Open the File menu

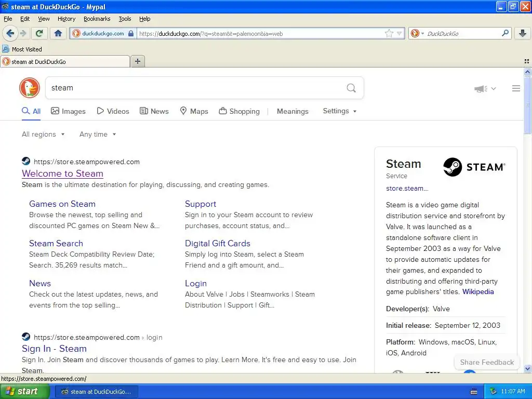pyautogui.click(x=8, y=19)
